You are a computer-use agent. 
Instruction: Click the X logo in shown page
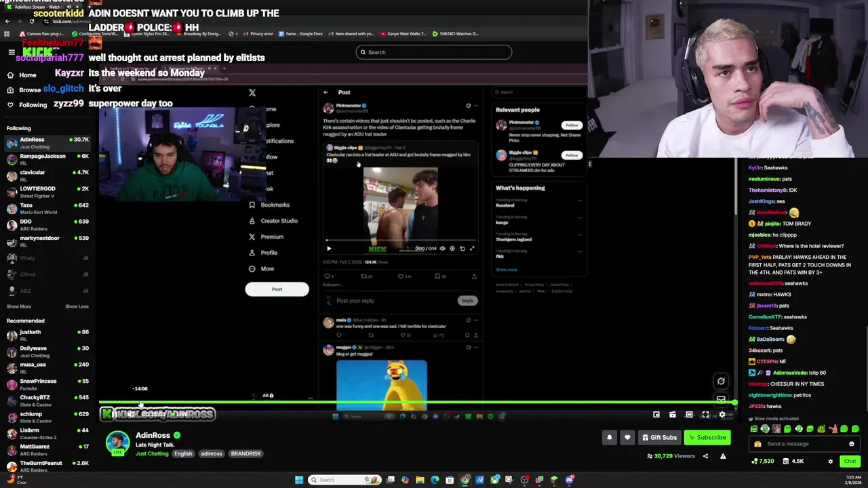coord(252,93)
